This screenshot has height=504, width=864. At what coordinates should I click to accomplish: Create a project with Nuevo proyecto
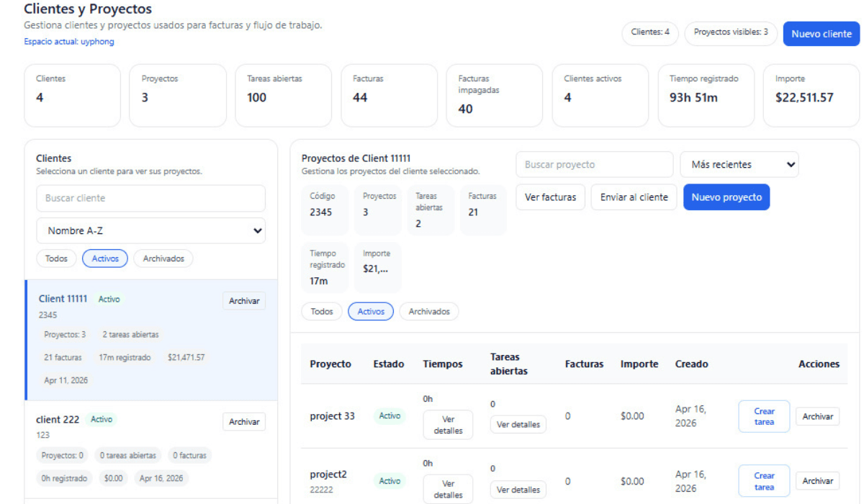pos(726,197)
